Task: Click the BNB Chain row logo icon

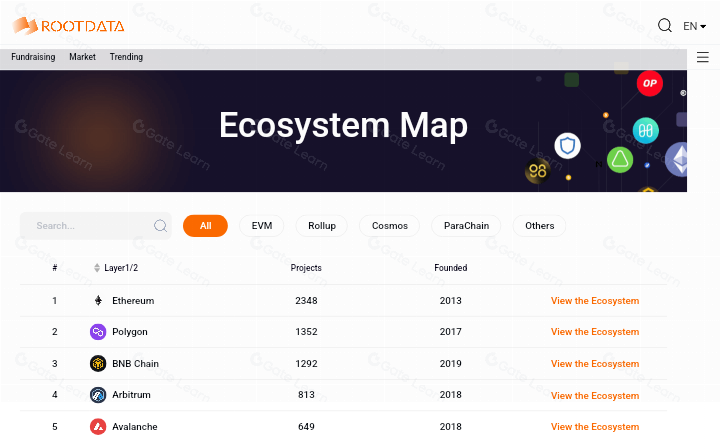Action: point(98,364)
